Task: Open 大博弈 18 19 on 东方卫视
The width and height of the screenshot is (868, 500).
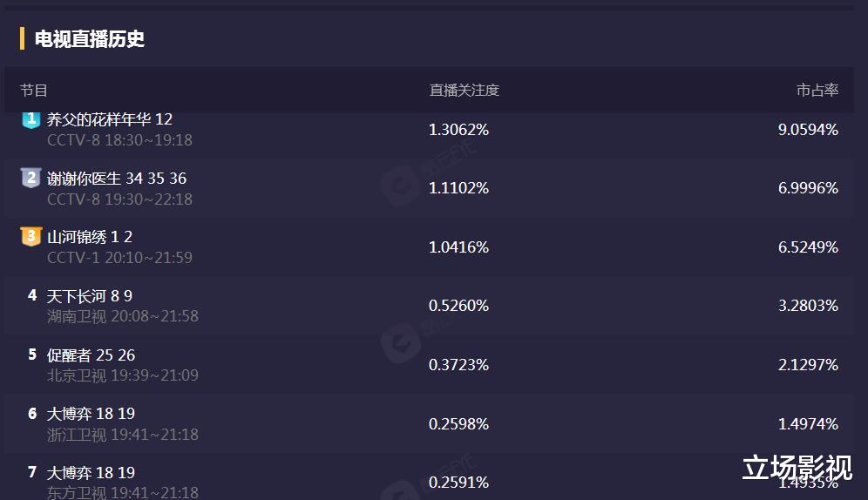Action: [92, 473]
